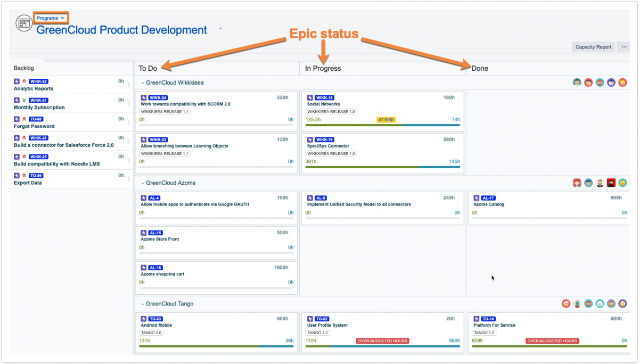Open the Capacity Report
Screen dimensions: 639x364
click(593, 47)
